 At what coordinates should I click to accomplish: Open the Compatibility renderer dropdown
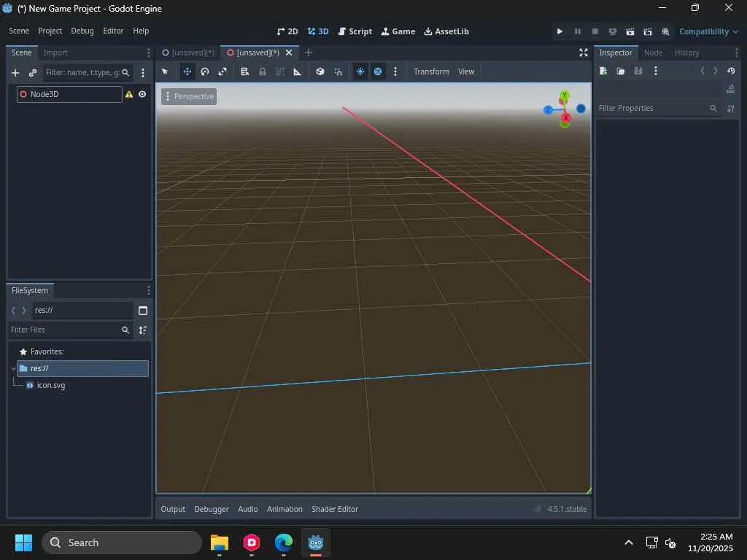(x=708, y=31)
